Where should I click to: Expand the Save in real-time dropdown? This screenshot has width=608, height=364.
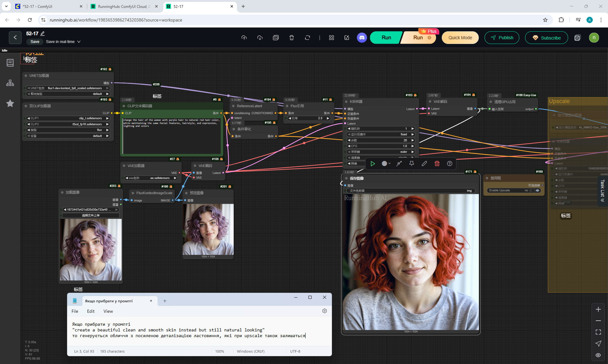[79, 42]
